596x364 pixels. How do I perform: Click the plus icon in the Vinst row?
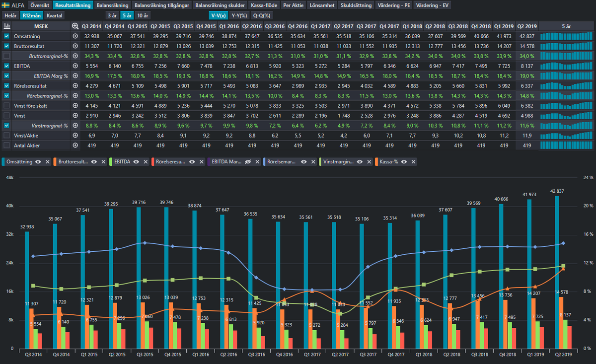coord(75,116)
